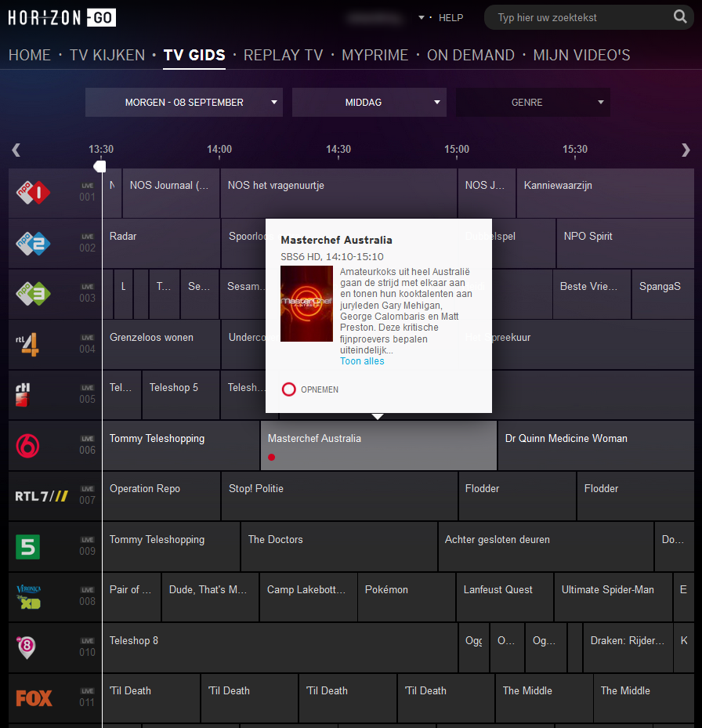The image size is (702, 728).
Task: Select Teleshop 8 program cell
Action: [x=280, y=648]
